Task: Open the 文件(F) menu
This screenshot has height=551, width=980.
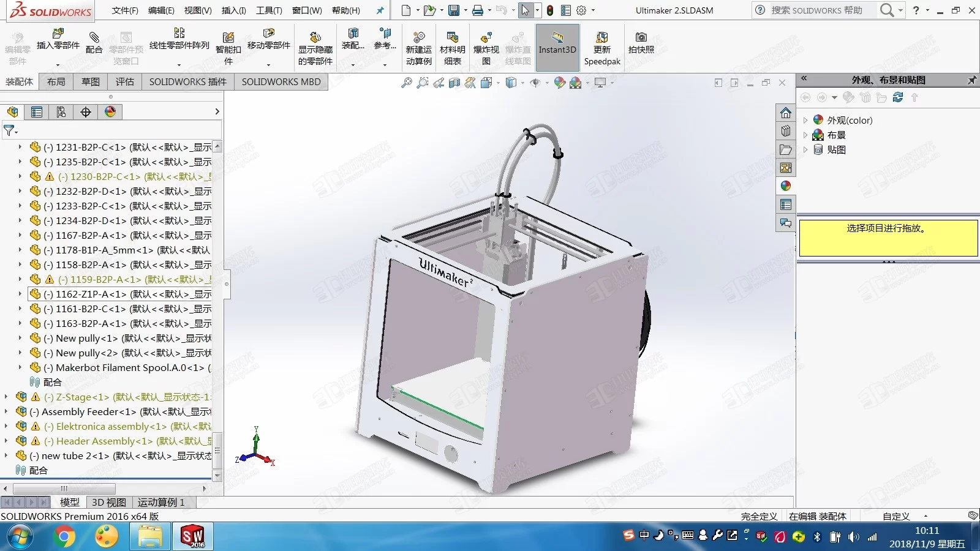Action: (125, 10)
